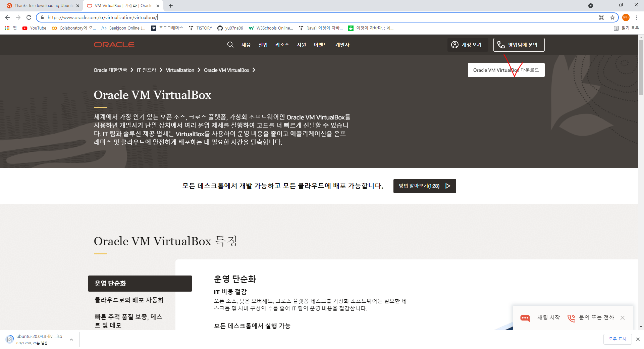Viewport: 644px width, 349px height.
Task: Select the 클라우드로의 배포 자동화 feature tab
Action: click(x=129, y=300)
